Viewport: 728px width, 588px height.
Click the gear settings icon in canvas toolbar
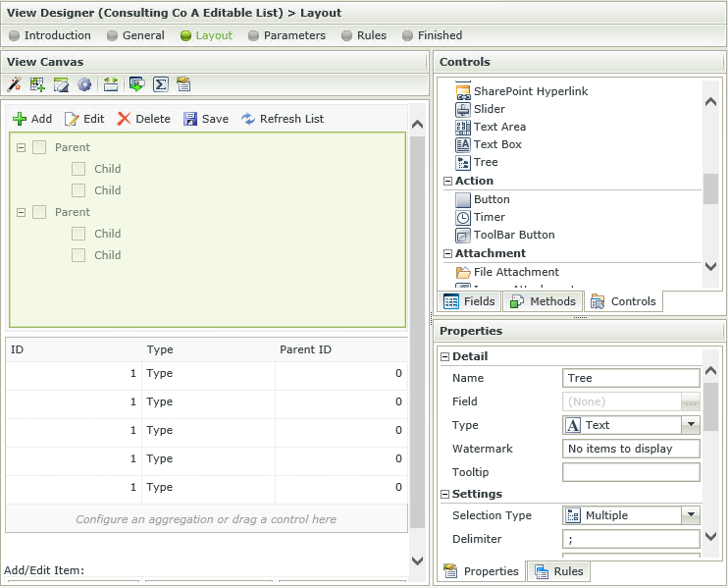(84, 84)
